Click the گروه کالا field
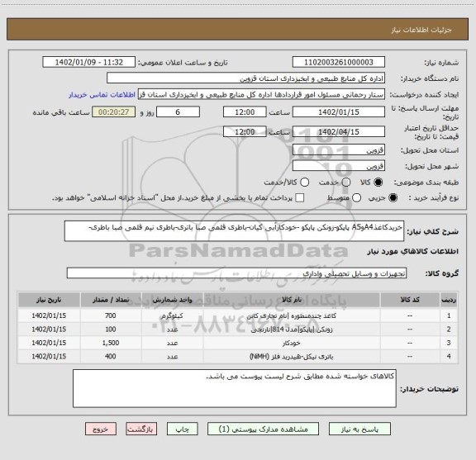Screen dimensions: 476x460 tap(236, 273)
